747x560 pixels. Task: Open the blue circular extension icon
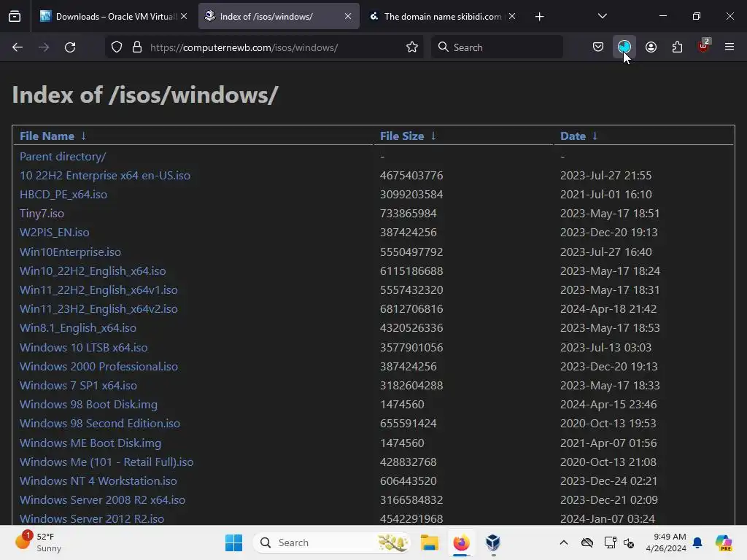pos(624,47)
